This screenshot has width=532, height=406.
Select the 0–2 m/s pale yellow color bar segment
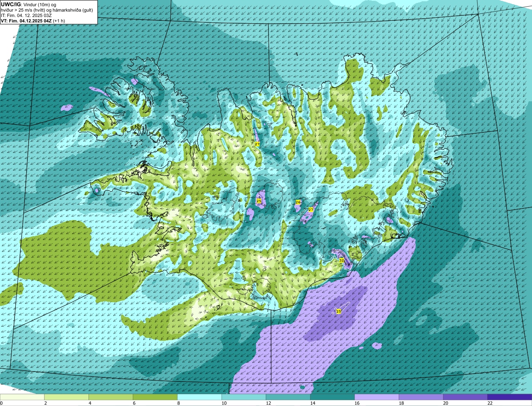coord(22,397)
